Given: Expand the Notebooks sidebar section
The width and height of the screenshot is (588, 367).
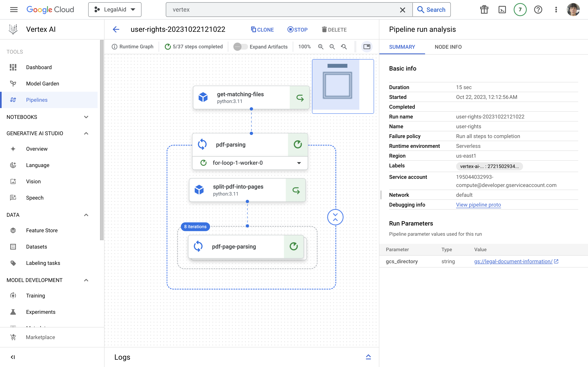Looking at the screenshot, I should point(86,117).
